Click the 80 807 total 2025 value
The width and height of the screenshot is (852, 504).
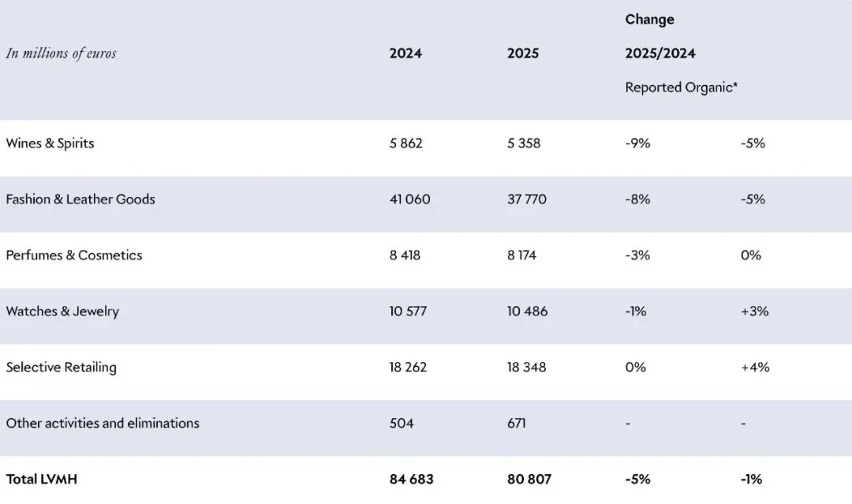click(529, 479)
